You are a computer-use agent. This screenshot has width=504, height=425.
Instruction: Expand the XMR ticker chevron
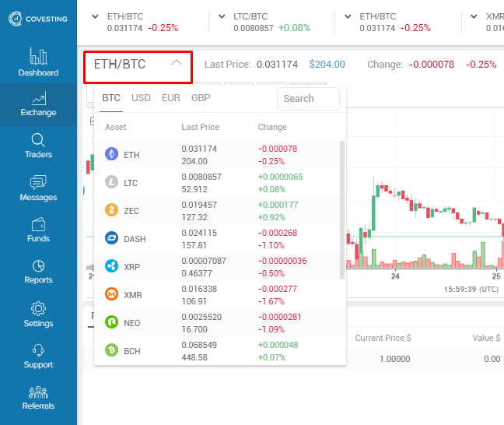[474, 16]
